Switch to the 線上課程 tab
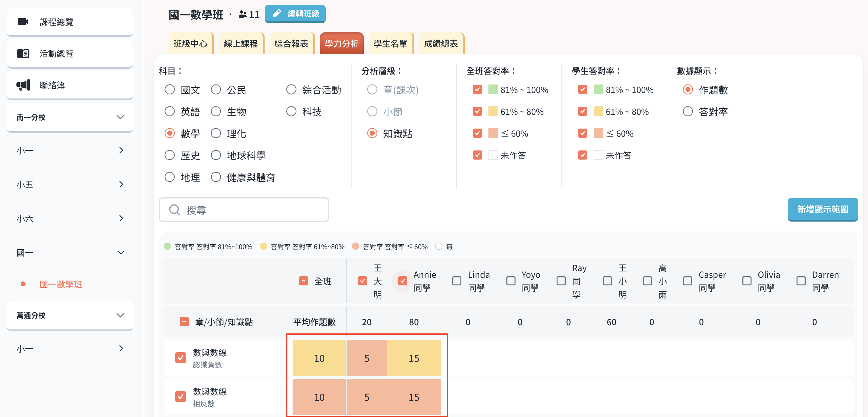868x417 pixels. point(241,43)
